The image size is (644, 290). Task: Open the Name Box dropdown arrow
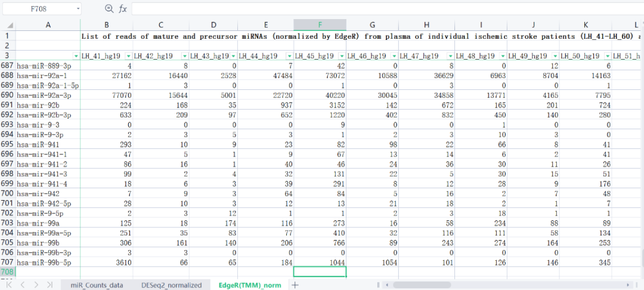coord(78,8)
